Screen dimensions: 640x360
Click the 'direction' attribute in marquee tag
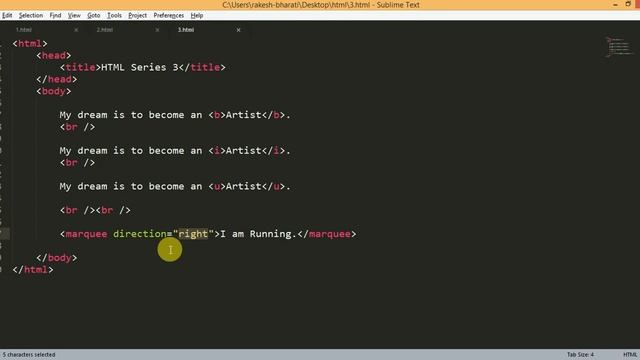[140, 234]
